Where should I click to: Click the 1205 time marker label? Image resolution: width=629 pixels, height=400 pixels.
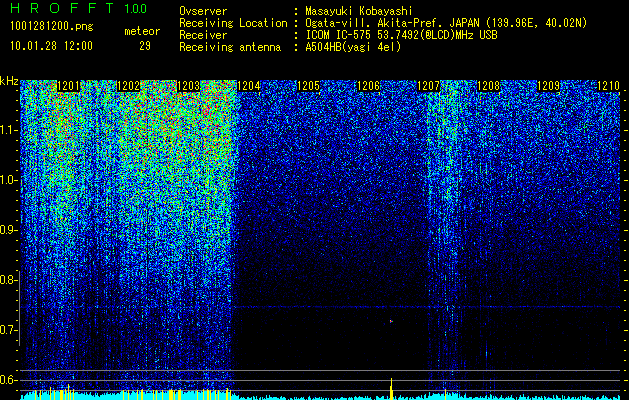pyautogui.click(x=308, y=86)
